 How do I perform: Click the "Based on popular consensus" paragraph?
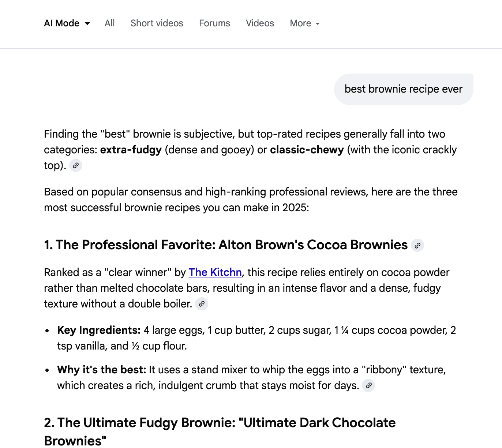coord(250,199)
